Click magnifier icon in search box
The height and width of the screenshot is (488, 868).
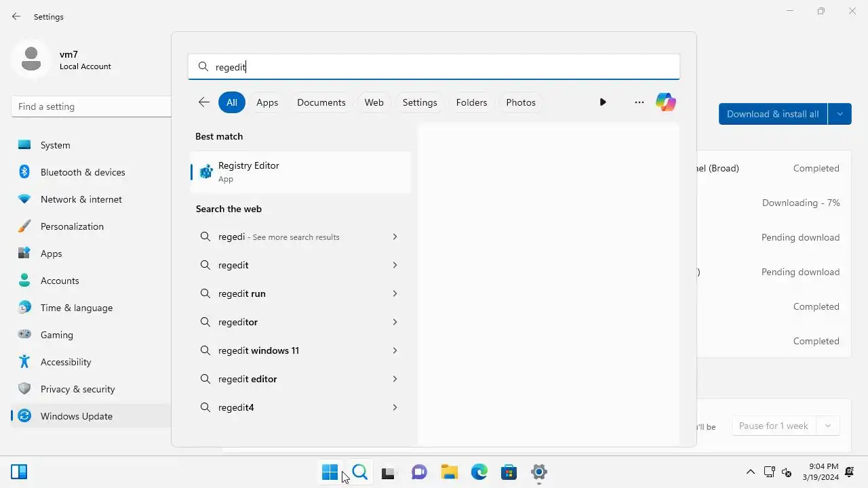click(203, 66)
